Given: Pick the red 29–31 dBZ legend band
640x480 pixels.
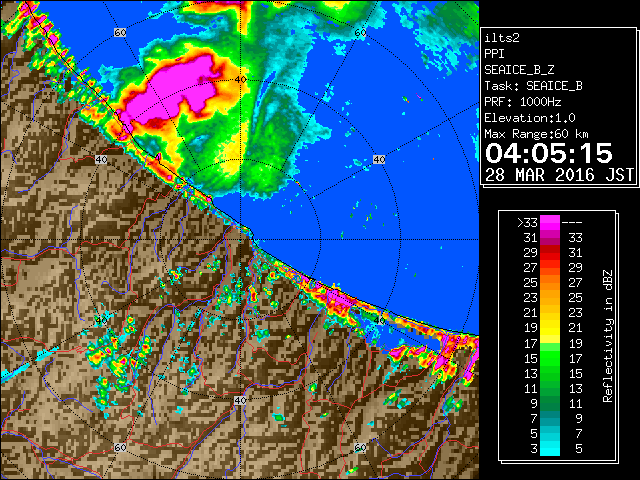Looking at the screenshot, I should [550, 253].
